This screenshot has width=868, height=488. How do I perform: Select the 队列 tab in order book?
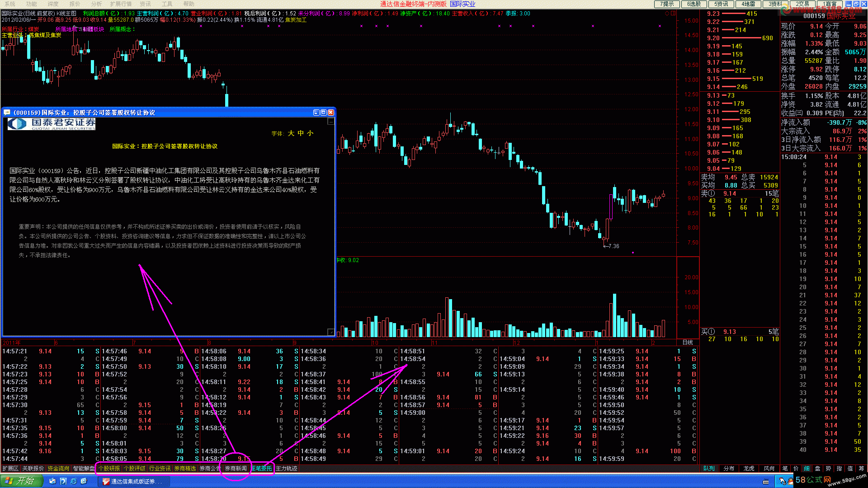(709, 469)
